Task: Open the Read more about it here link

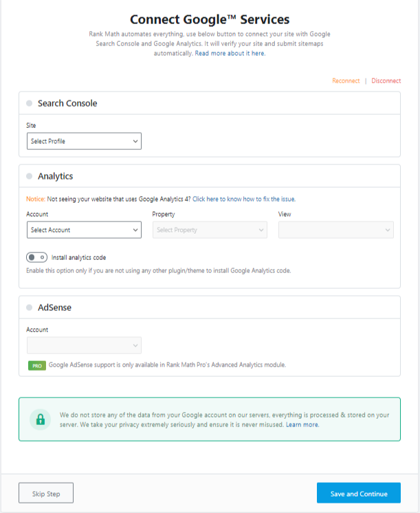Action: (x=230, y=54)
